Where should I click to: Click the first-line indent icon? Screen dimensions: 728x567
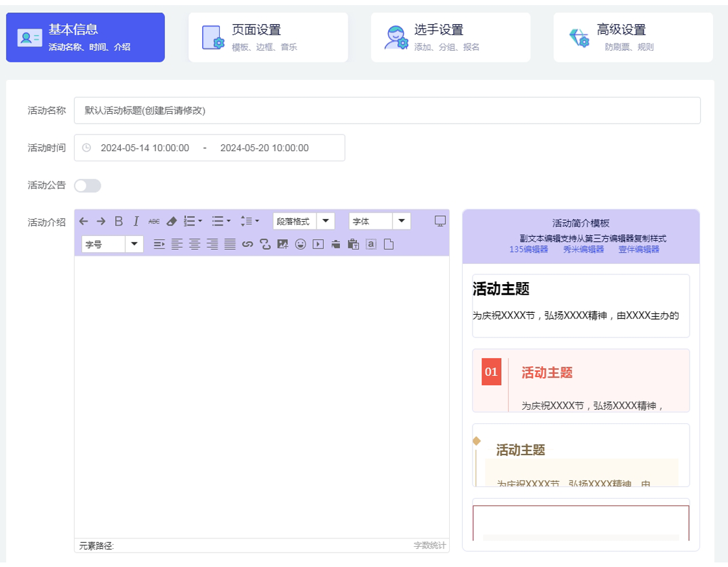(159, 244)
